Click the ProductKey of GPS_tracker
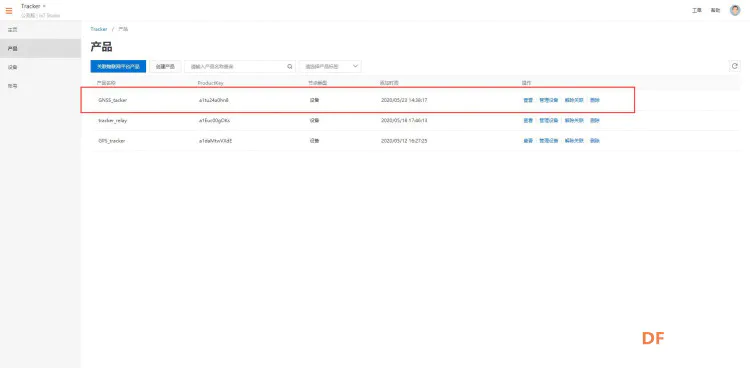750x368 pixels. click(x=215, y=141)
